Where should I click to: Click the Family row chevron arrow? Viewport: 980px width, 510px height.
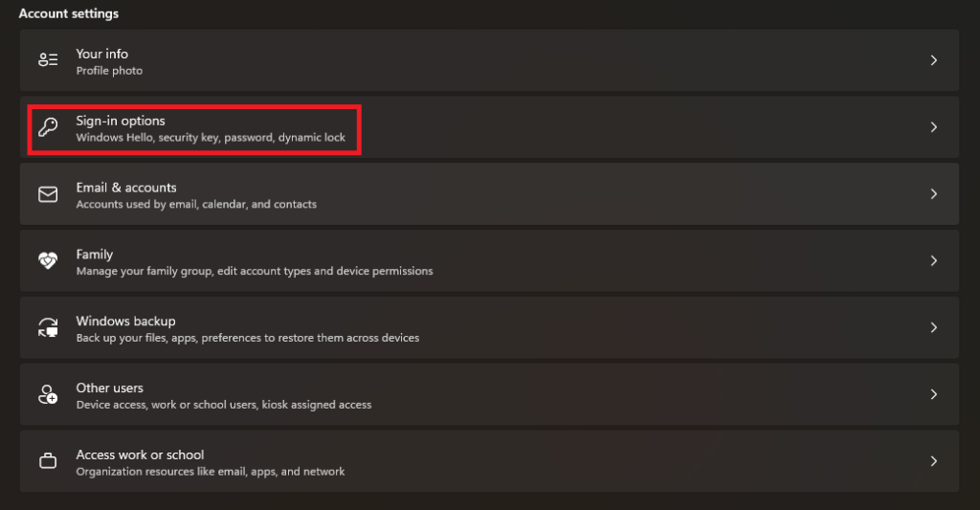tap(934, 260)
